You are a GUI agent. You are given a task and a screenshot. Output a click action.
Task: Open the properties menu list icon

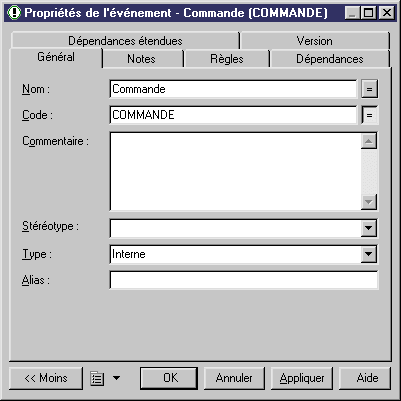tap(97, 379)
